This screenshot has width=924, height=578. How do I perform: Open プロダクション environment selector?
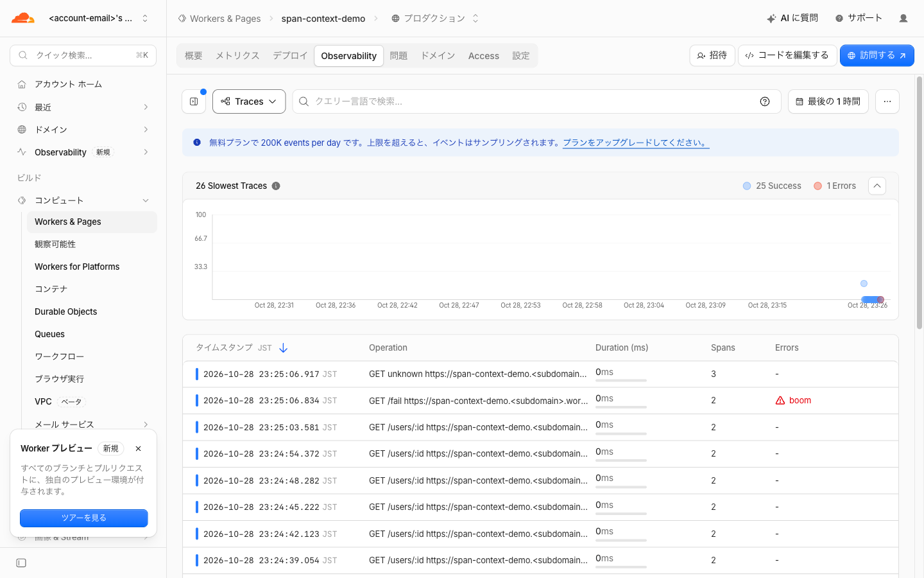[435, 19]
